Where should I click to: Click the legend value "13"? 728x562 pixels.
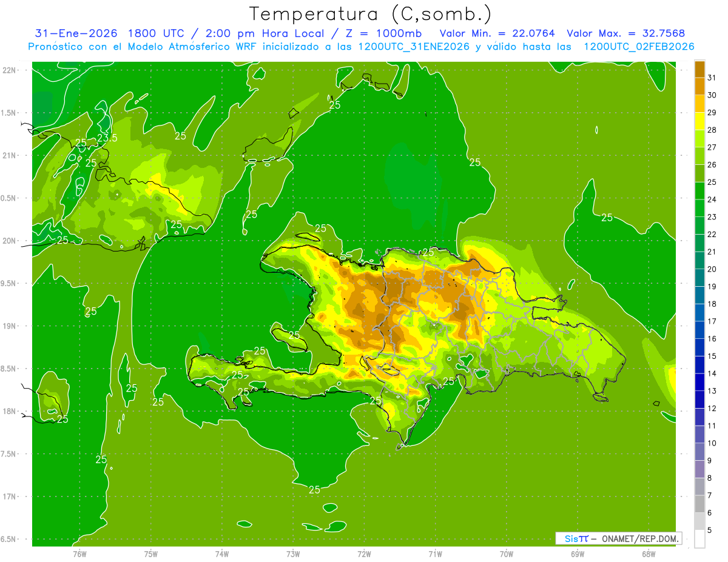tap(712, 391)
